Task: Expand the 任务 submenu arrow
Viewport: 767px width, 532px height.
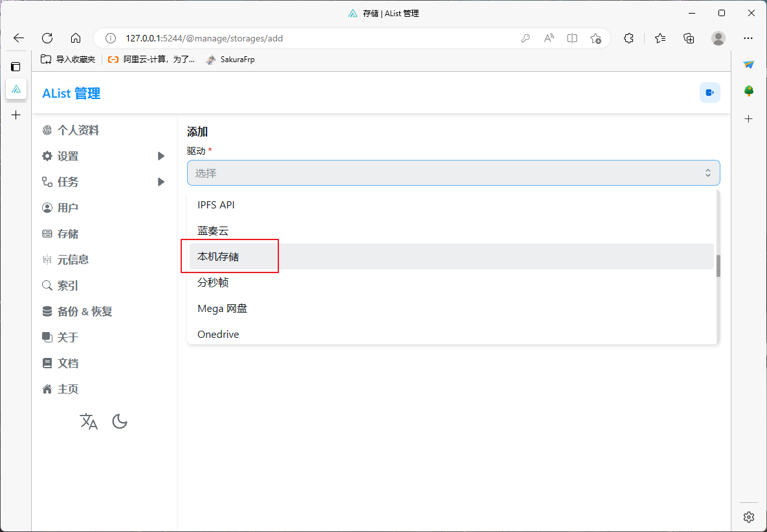Action: [161, 182]
